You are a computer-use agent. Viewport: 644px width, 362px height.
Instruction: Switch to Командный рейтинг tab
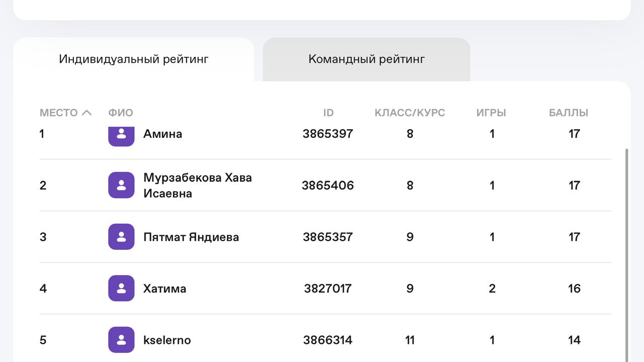pos(366,59)
